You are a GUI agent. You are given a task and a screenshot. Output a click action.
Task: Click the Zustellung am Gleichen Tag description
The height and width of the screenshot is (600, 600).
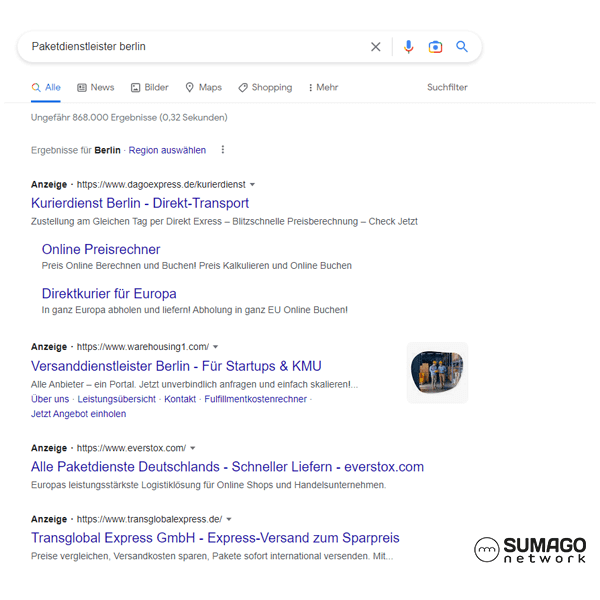pos(224,222)
